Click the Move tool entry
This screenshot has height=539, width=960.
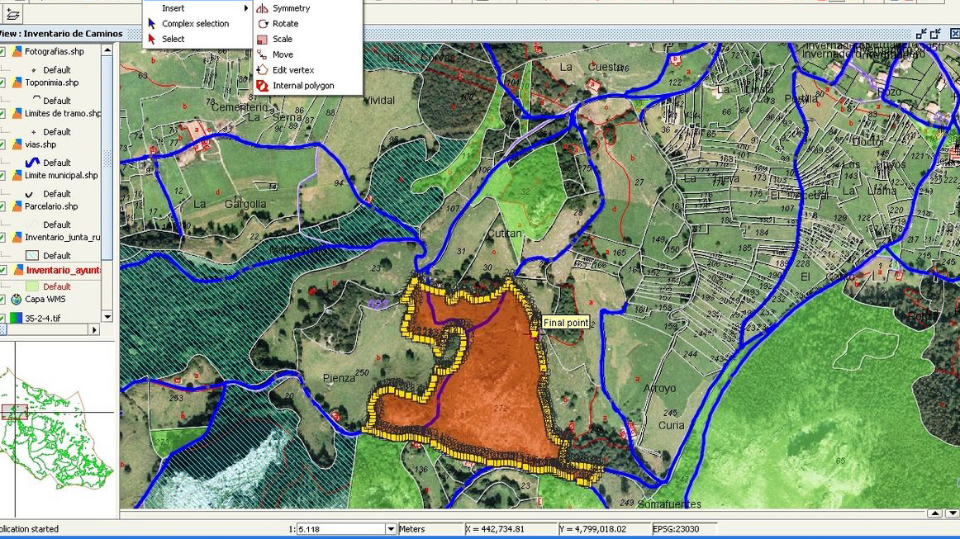click(x=282, y=55)
